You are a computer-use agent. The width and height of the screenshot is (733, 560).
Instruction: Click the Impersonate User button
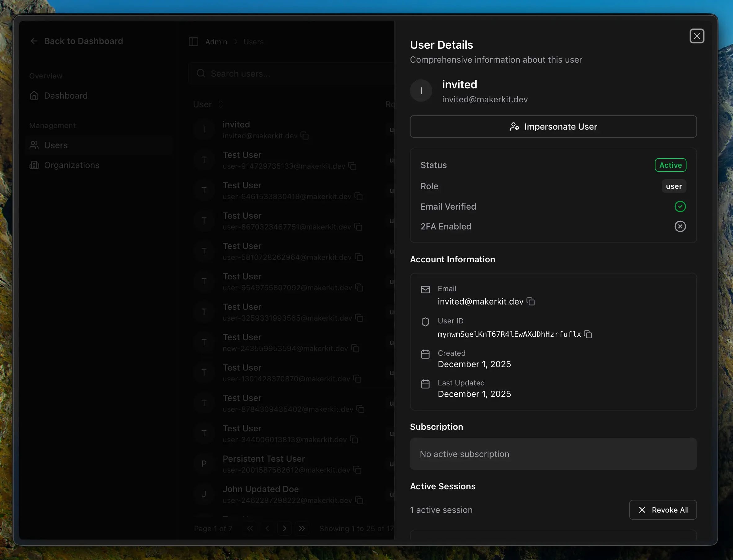pos(553,127)
